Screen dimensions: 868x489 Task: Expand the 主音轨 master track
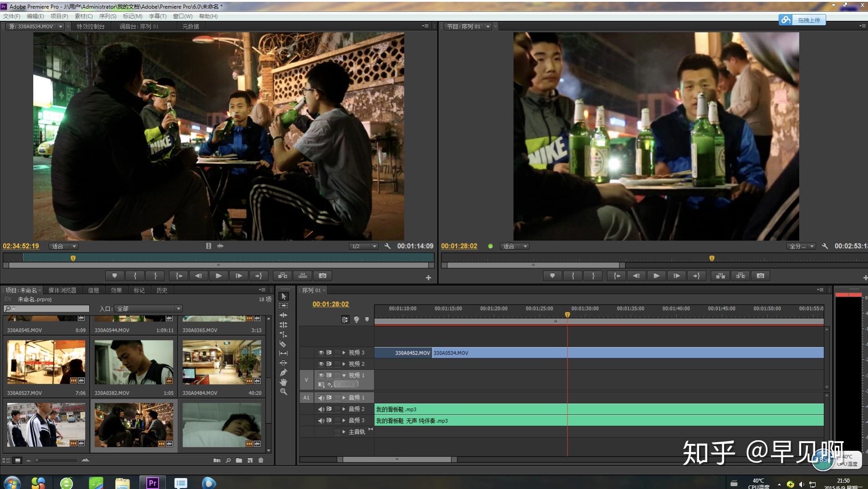tap(344, 432)
